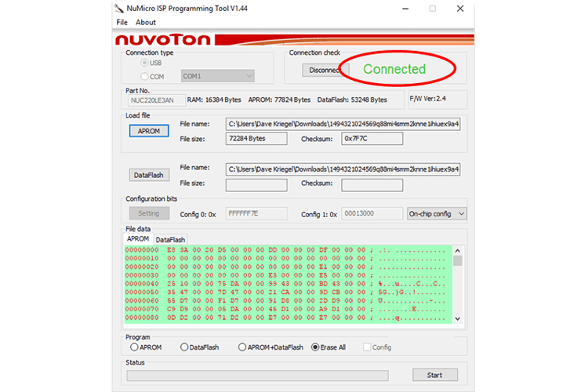Click hex row address 00000040
Image resolution: width=588 pixels, height=392 pixels.
142,284
